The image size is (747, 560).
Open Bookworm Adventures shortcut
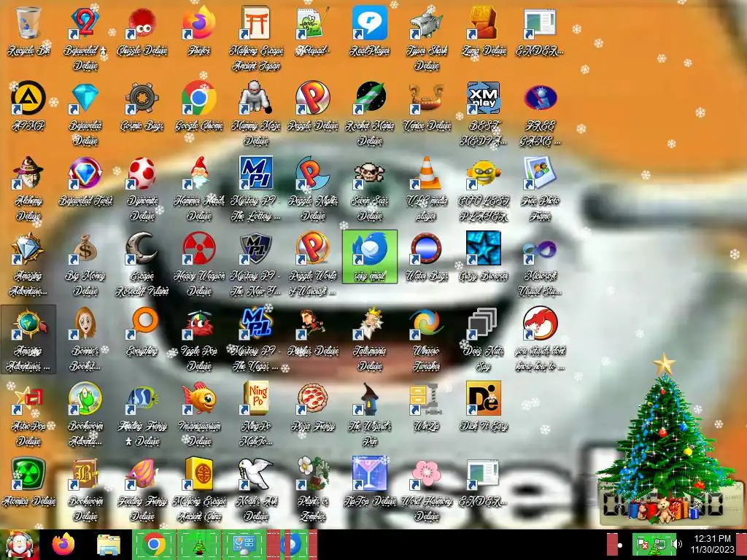(85, 414)
